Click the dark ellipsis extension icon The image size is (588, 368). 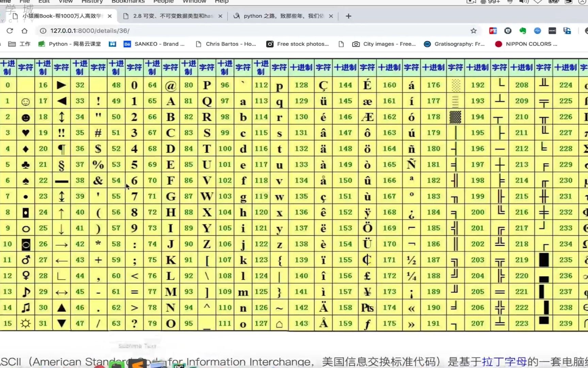click(552, 31)
